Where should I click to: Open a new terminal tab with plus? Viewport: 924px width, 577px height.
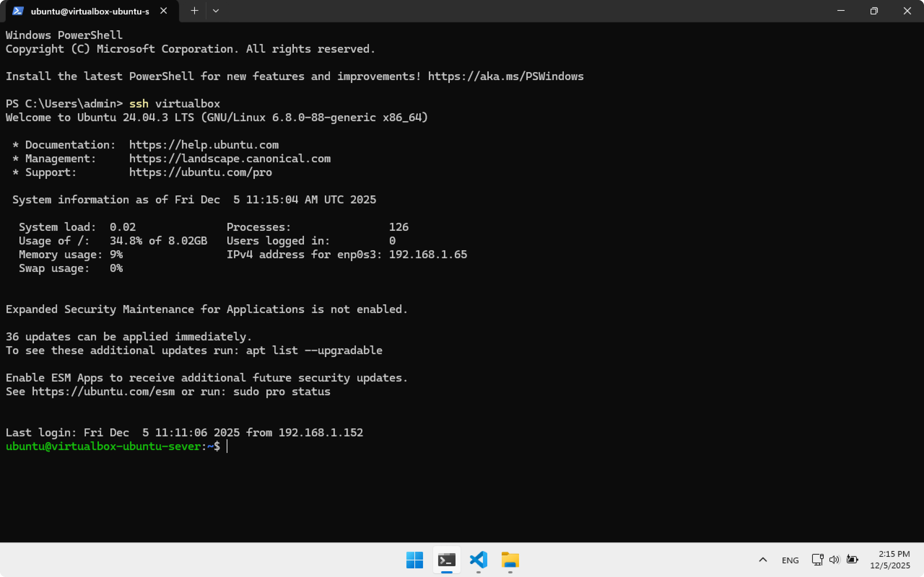194,11
